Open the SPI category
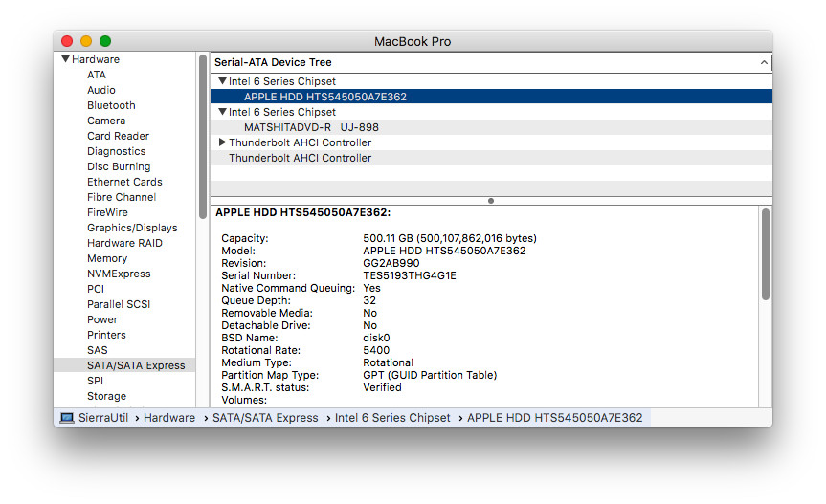Screen dimensions: 826x504 point(95,380)
